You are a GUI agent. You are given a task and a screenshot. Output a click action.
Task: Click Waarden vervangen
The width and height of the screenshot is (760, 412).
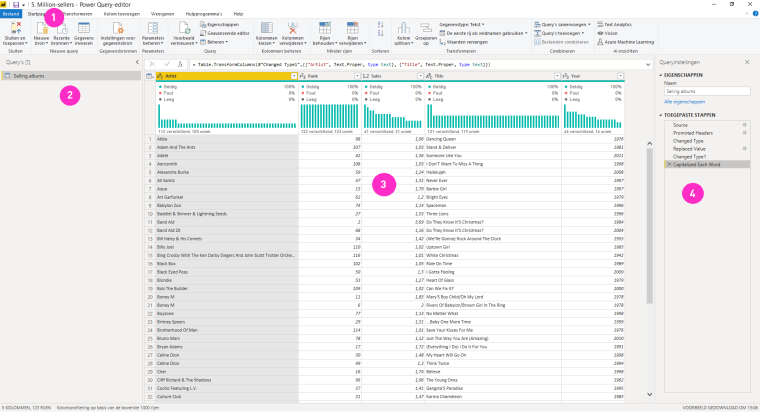pos(464,42)
